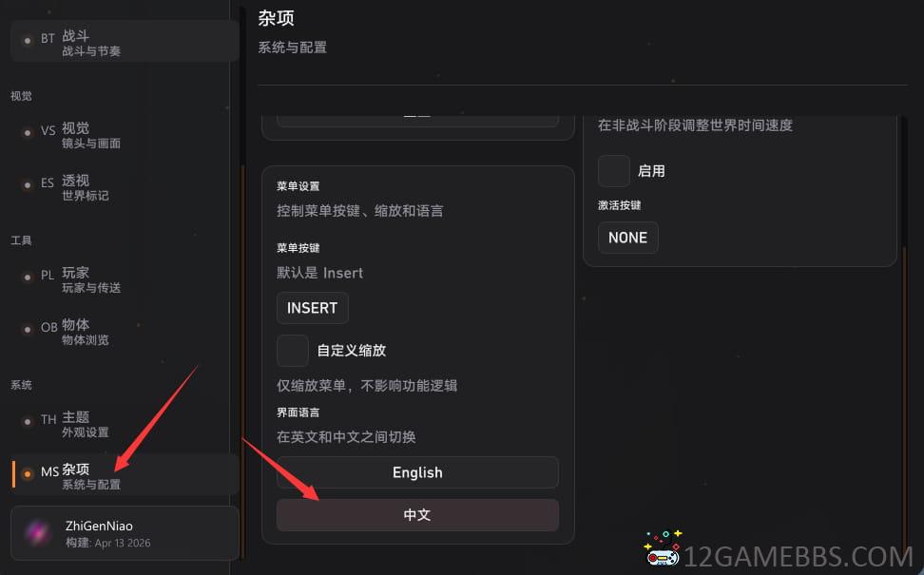Click the INSERT menu keybind button
Image resolution: width=924 pixels, height=575 pixels.
[313, 308]
